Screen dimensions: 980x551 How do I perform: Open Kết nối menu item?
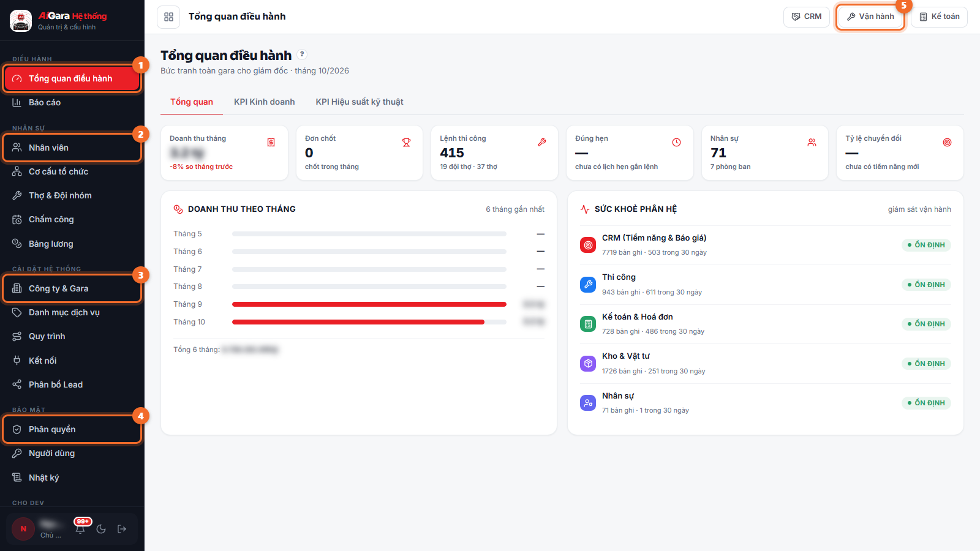point(72,361)
